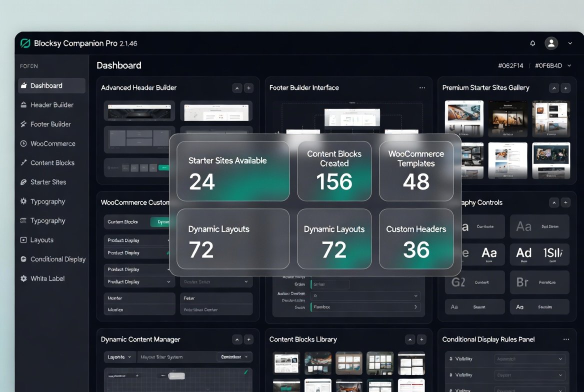The width and height of the screenshot is (584, 392).
Task: Select the light header template thumbnail
Action: (216, 111)
